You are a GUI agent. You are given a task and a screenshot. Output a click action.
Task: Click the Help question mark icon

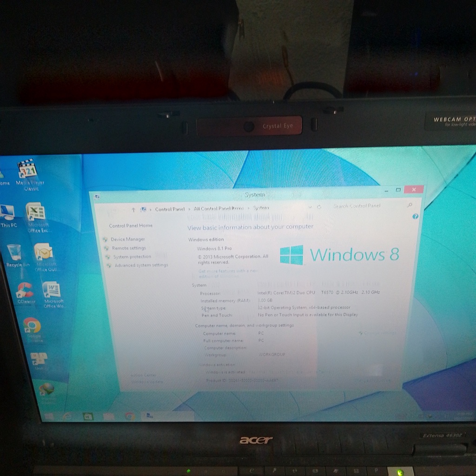tap(415, 216)
